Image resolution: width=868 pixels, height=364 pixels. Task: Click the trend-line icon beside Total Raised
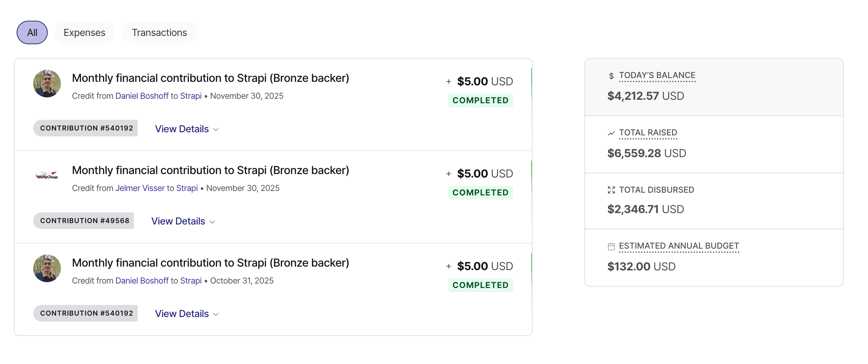coord(611,133)
